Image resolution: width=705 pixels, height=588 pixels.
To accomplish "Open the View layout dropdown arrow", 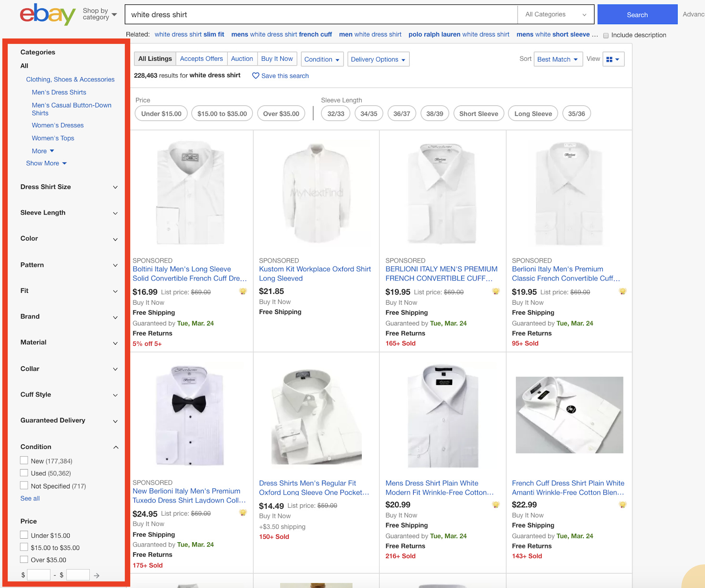I will (x=619, y=59).
